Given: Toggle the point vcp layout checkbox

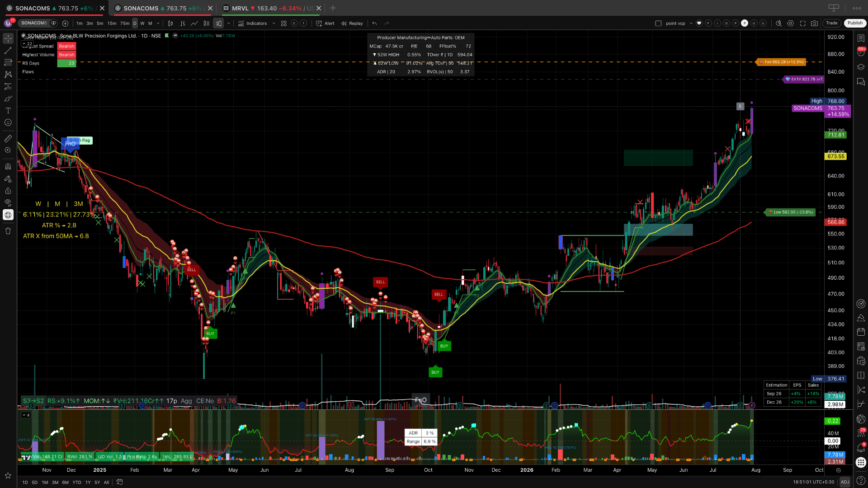Looking at the screenshot, I should pos(658,23).
